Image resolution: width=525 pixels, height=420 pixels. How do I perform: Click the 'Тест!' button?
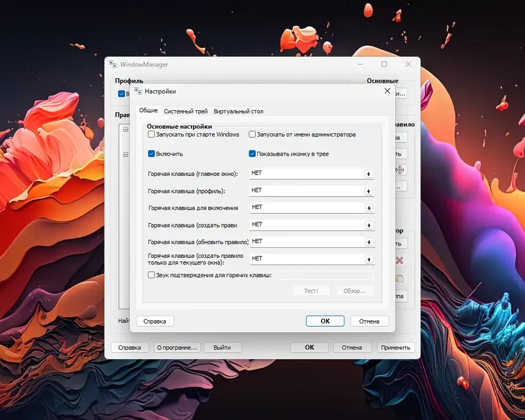311,291
